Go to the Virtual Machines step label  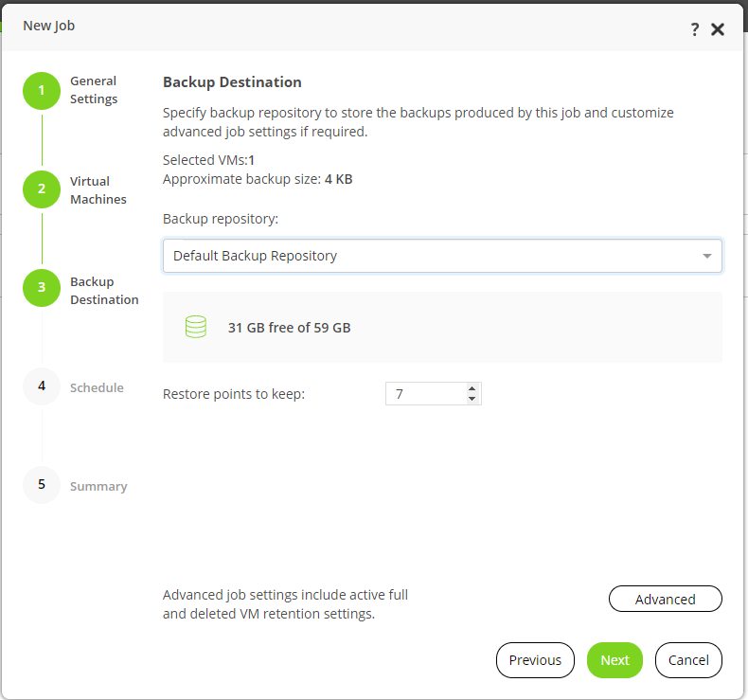[x=98, y=190]
